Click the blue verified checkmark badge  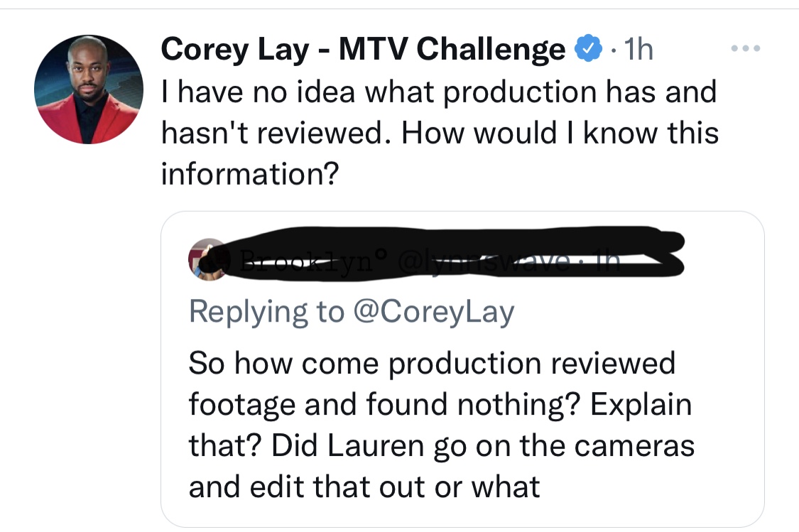pyautogui.click(x=585, y=50)
